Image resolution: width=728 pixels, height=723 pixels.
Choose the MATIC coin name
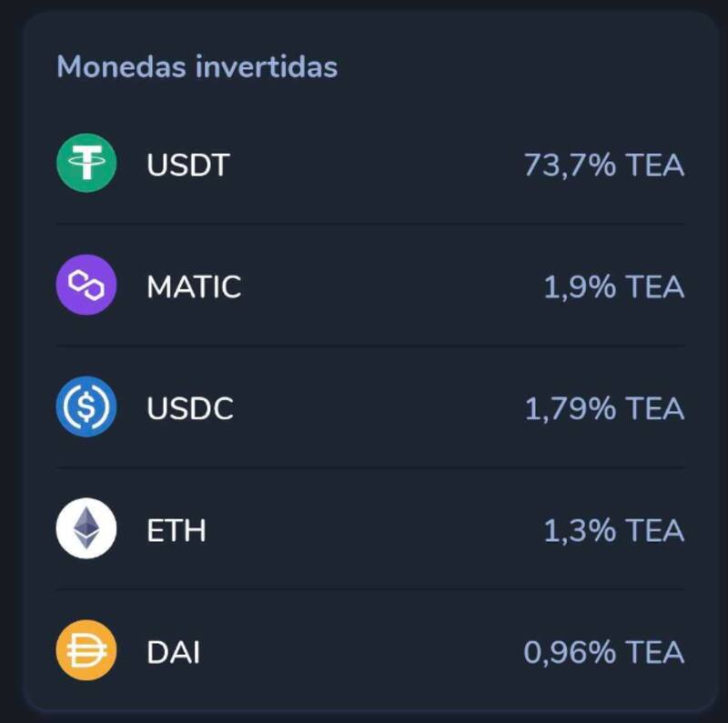click(x=194, y=286)
